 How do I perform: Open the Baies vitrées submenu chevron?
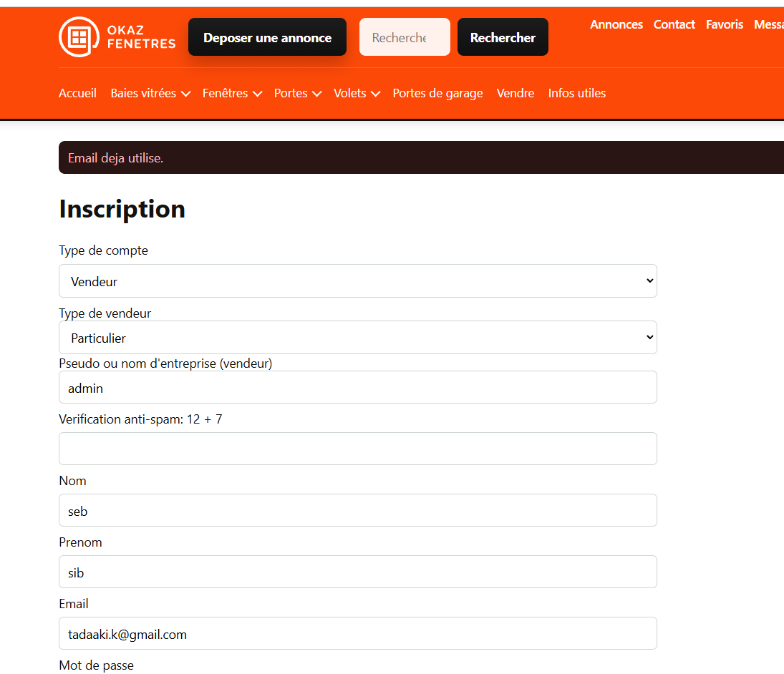click(x=186, y=94)
